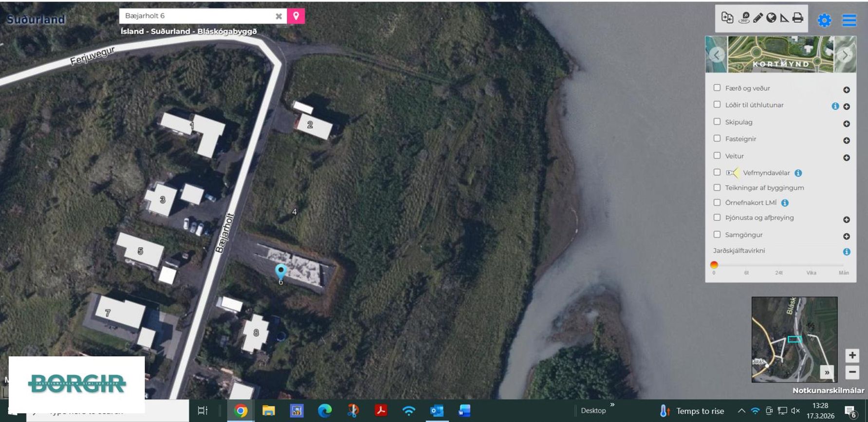This screenshot has height=422, width=868.
Task: Open the compare maps tool icon
Action: 727,18
